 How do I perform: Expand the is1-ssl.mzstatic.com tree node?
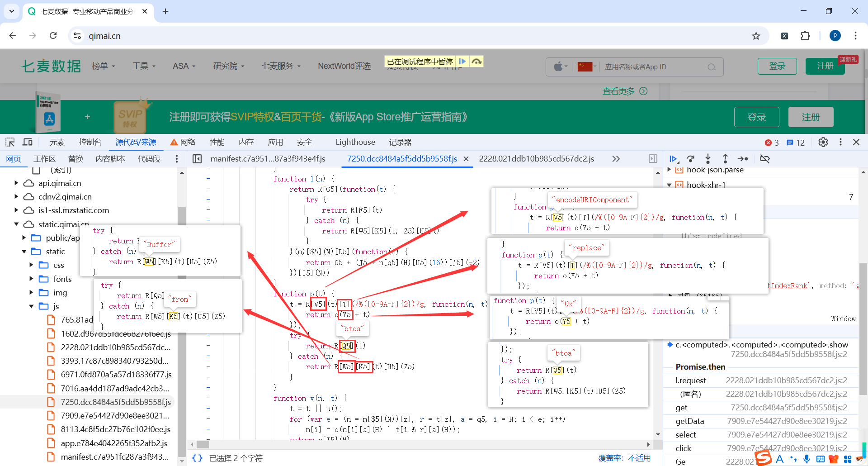pyautogui.click(x=16, y=210)
